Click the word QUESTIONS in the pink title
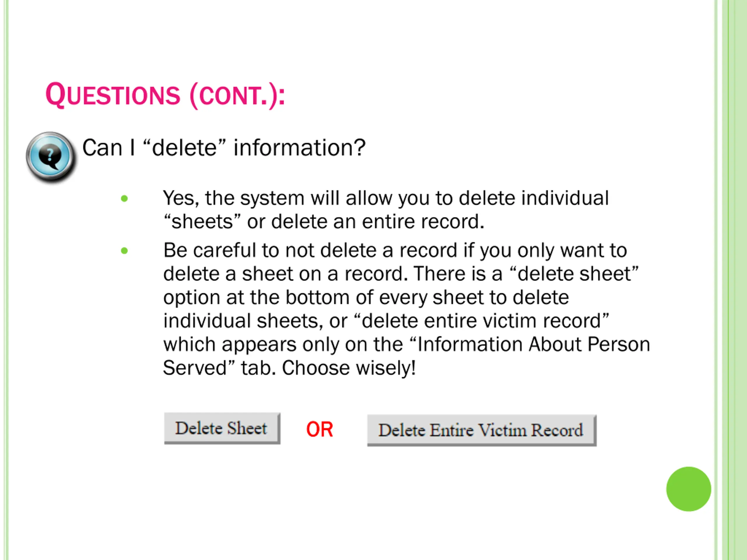This screenshot has width=747, height=560. [x=113, y=95]
